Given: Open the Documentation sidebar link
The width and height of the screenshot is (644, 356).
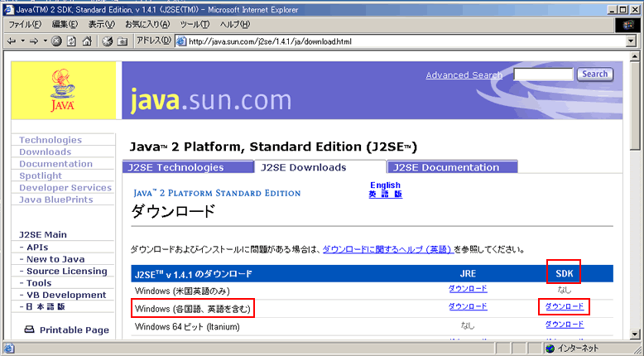Looking at the screenshot, I should click(x=55, y=164).
